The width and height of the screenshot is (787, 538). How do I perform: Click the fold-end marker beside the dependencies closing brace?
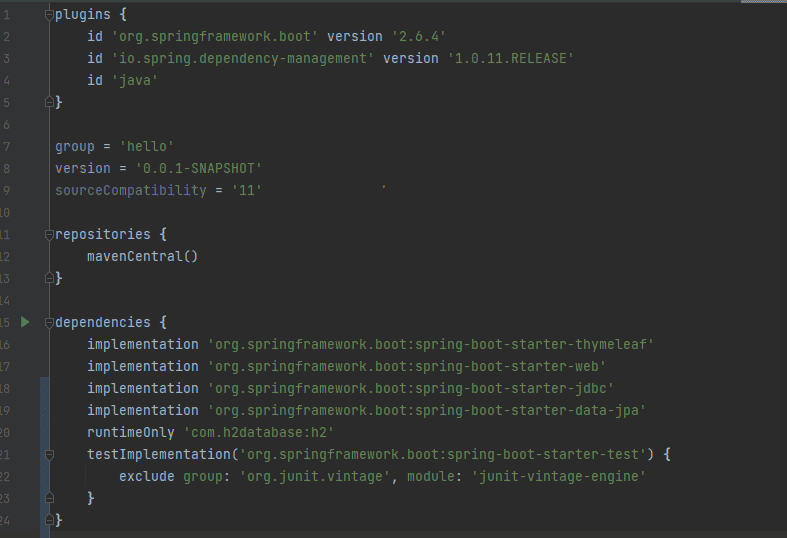pos(48,520)
